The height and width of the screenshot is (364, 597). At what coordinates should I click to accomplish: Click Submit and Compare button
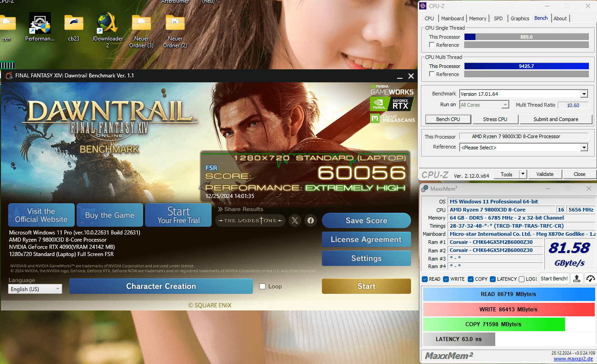pos(556,119)
